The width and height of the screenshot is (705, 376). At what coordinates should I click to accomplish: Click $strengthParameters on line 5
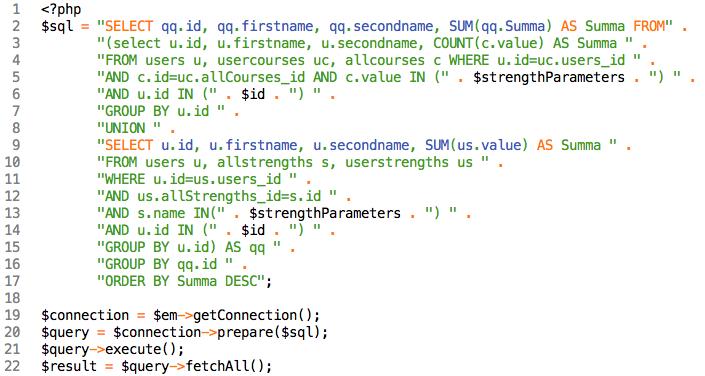(549, 77)
